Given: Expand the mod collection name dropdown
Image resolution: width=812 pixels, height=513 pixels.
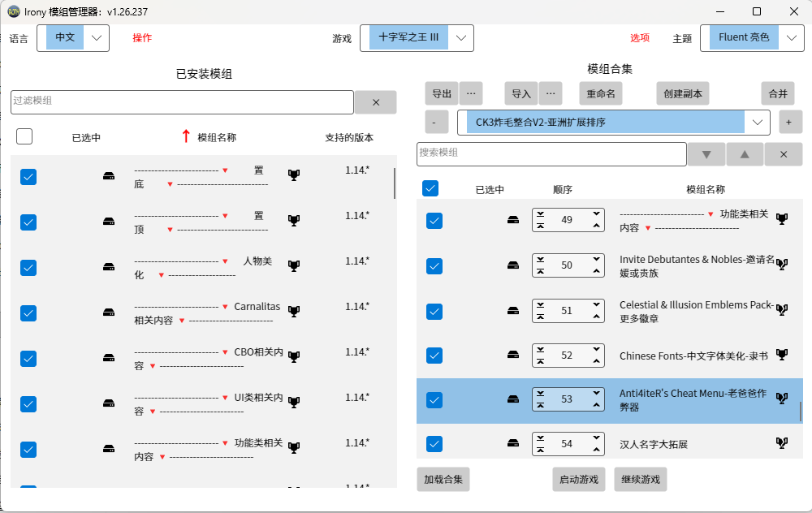Looking at the screenshot, I should pos(614,123).
